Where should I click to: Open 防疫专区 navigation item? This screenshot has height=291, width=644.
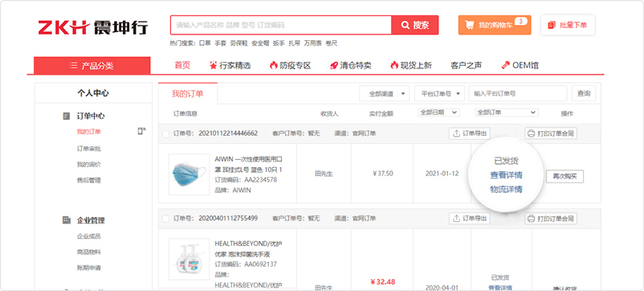(x=290, y=65)
